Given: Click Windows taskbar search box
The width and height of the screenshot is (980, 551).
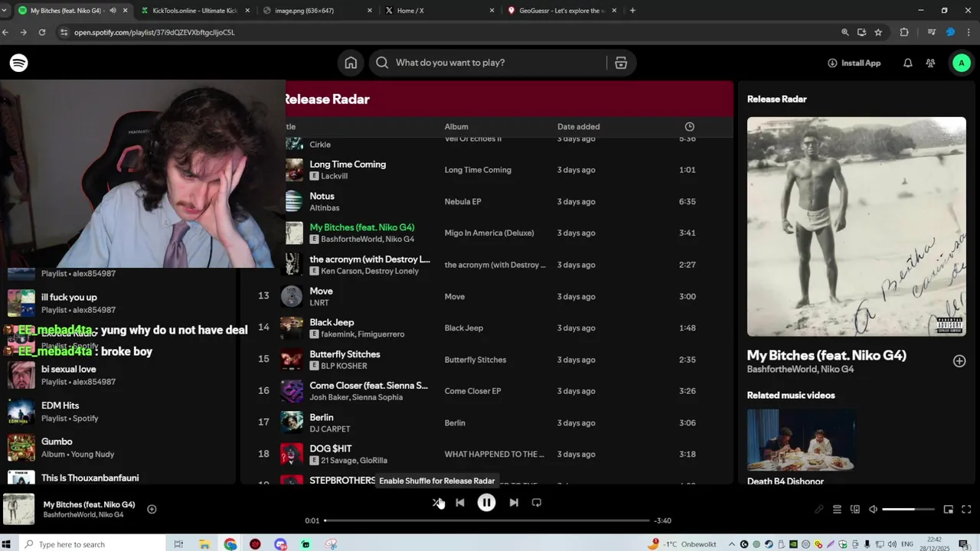Looking at the screenshot, I should coord(90,544).
